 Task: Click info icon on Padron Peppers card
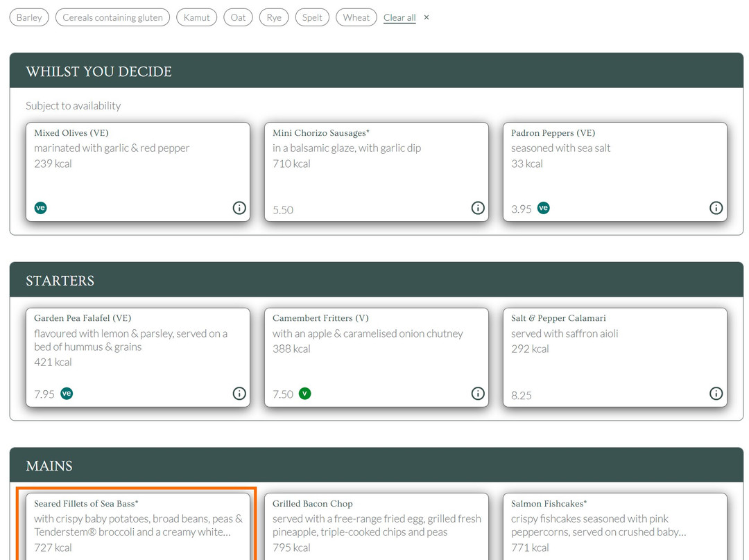point(716,208)
